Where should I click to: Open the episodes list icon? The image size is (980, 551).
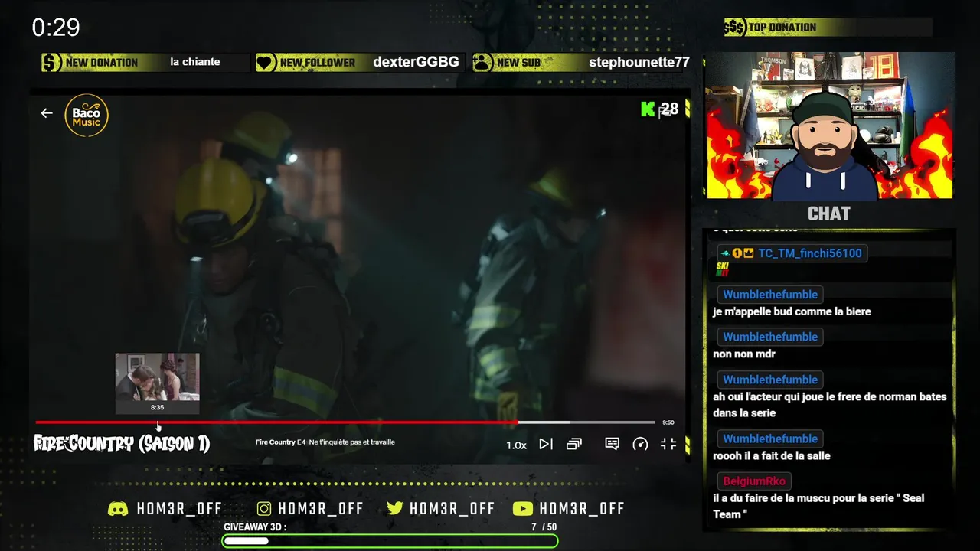(x=574, y=444)
